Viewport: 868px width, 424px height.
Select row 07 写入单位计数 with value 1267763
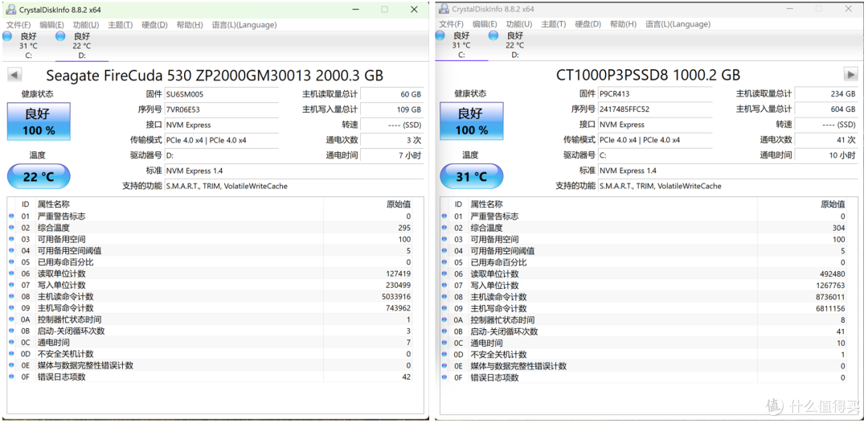[x=645, y=286]
